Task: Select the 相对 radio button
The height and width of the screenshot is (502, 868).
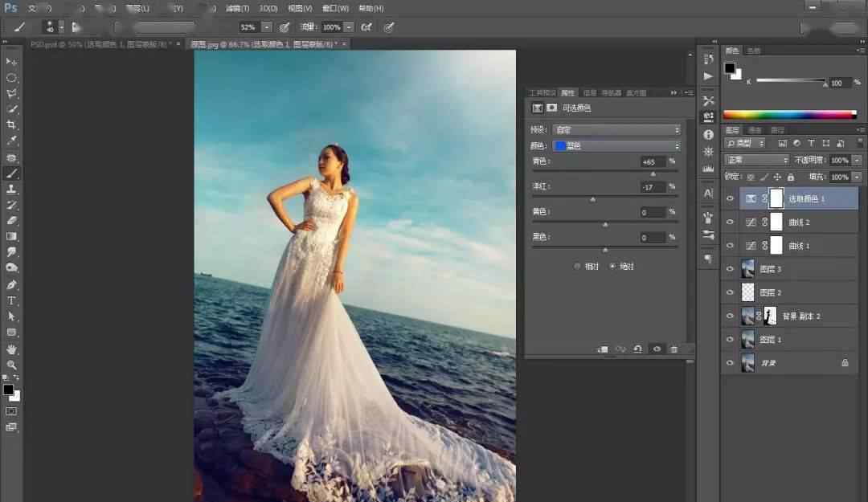Action: [x=577, y=266]
